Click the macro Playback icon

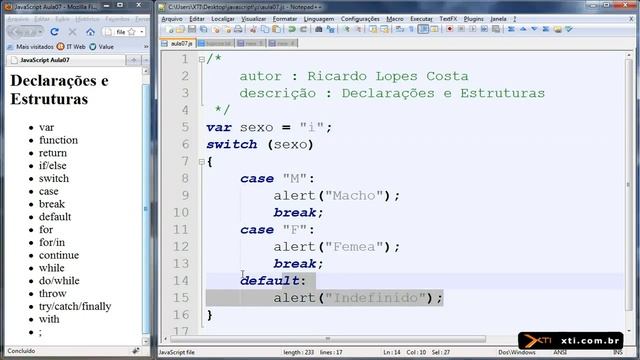click(x=473, y=29)
